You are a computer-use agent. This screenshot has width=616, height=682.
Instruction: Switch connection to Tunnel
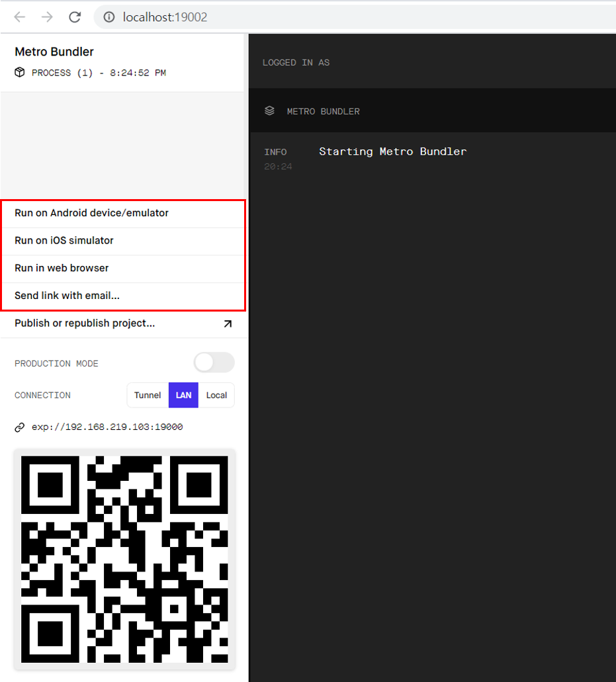pyautogui.click(x=148, y=395)
